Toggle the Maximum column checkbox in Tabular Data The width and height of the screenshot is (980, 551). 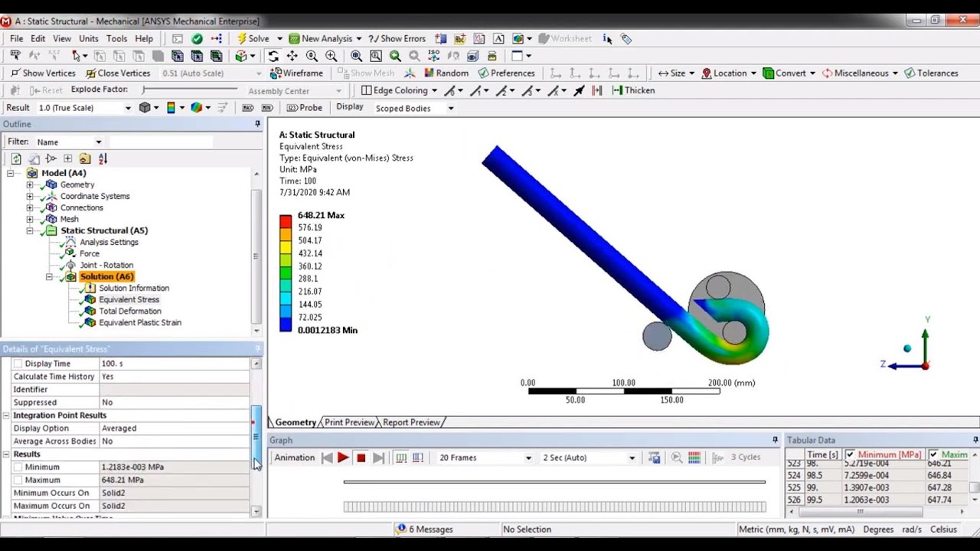point(933,455)
